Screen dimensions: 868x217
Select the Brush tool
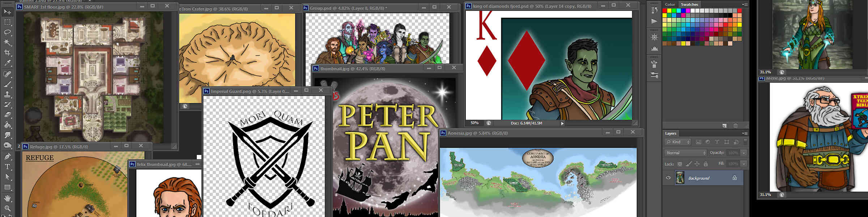coord(7,84)
